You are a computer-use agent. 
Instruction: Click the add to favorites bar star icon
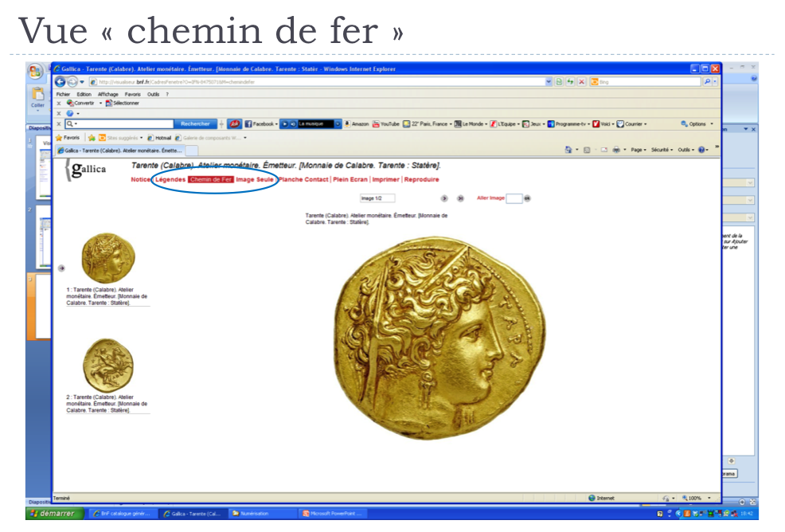pos(92,138)
